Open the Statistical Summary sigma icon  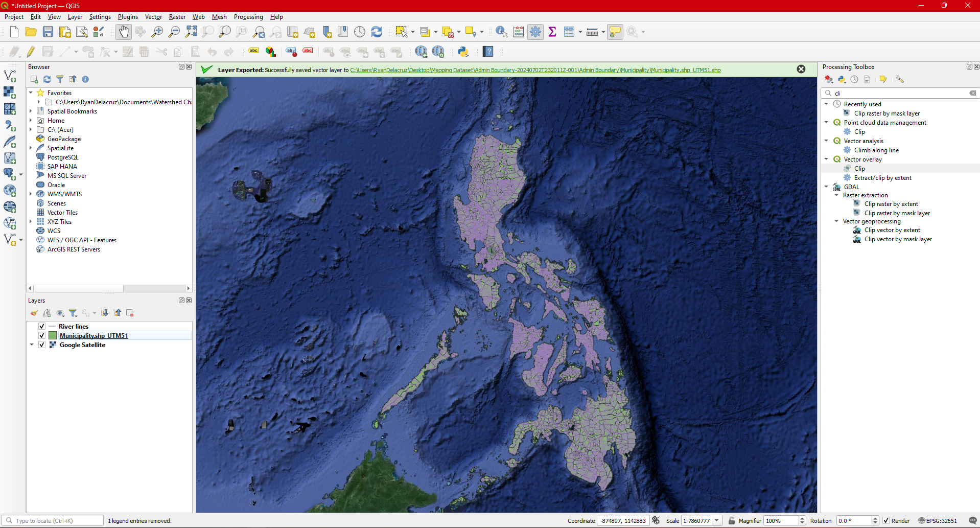coord(552,32)
